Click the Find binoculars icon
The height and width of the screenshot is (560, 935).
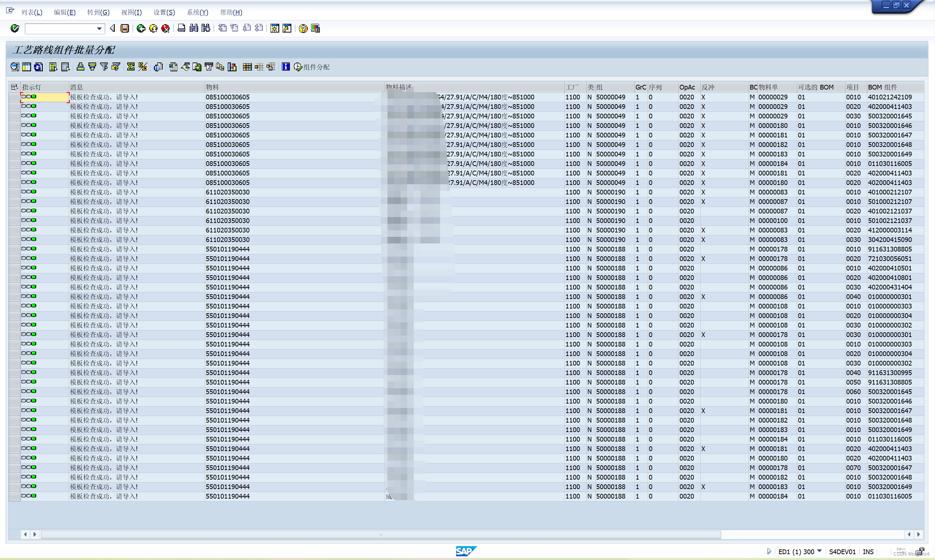click(194, 28)
